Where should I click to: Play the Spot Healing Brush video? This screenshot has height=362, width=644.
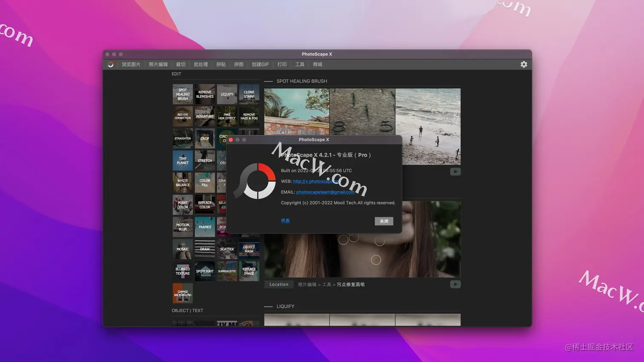455,171
